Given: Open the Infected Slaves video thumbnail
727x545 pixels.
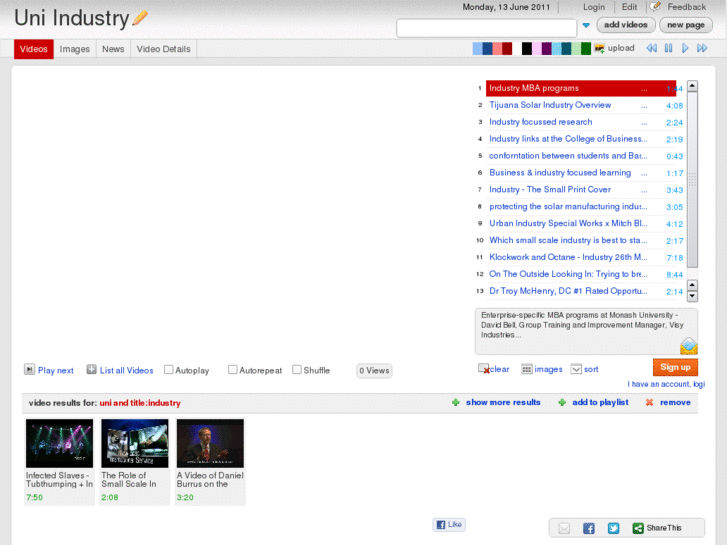Looking at the screenshot, I should [59, 443].
